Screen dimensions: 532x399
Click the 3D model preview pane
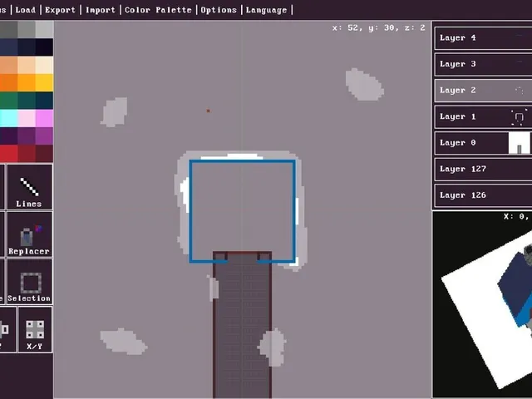click(x=482, y=305)
